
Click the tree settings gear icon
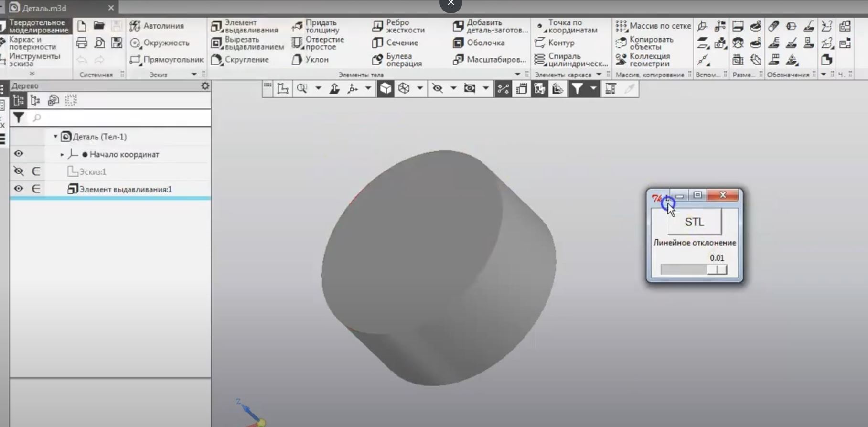click(x=205, y=86)
